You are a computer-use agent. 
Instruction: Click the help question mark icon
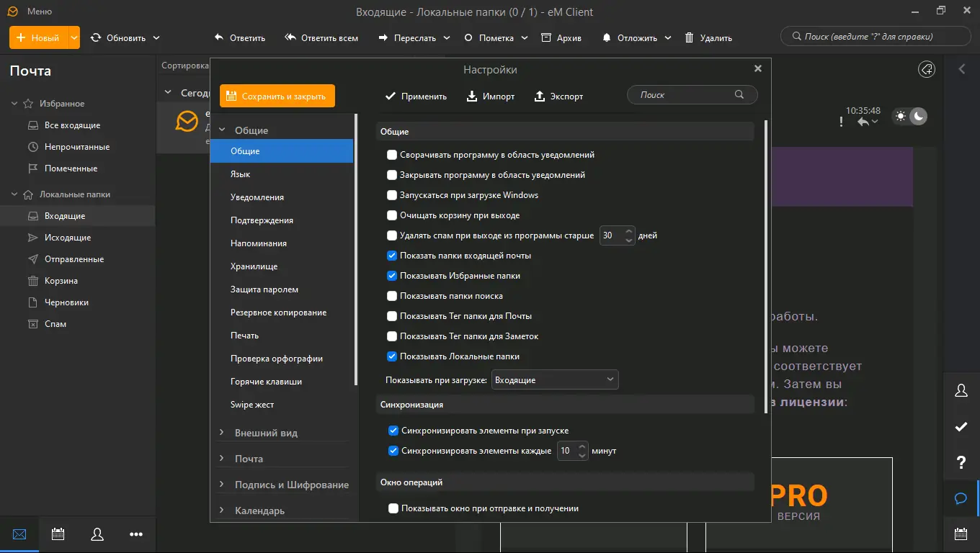[961, 462]
